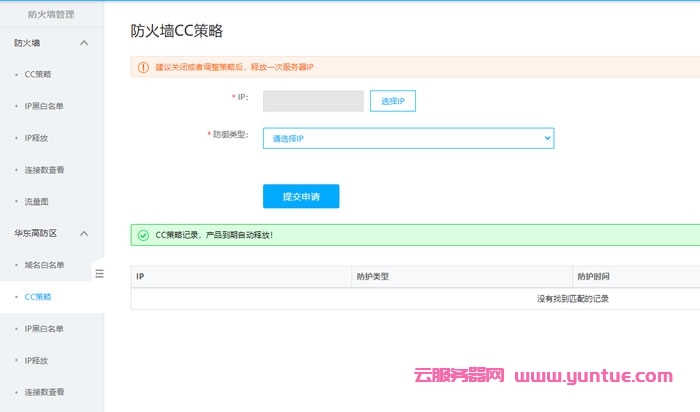Image resolution: width=700 pixels, height=412 pixels.
Task: Click the 防护类型 table column header
Action: point(373,276)
